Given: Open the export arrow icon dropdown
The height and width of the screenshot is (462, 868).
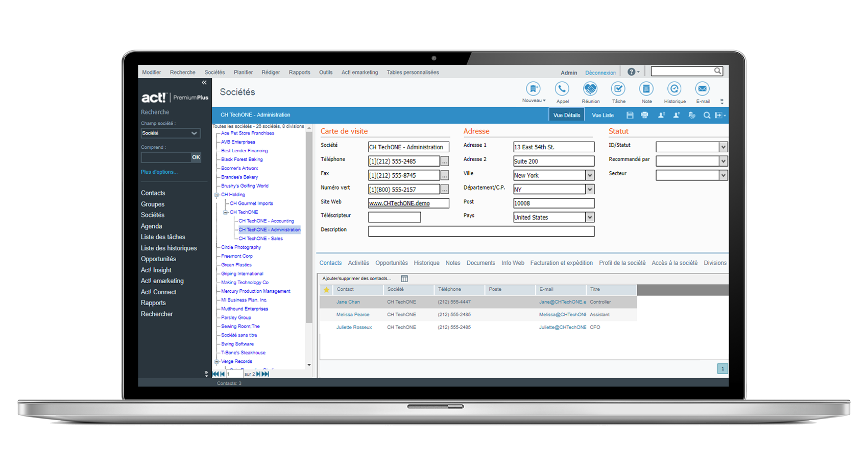Looking at the screenshot, I should coord(720,115).
